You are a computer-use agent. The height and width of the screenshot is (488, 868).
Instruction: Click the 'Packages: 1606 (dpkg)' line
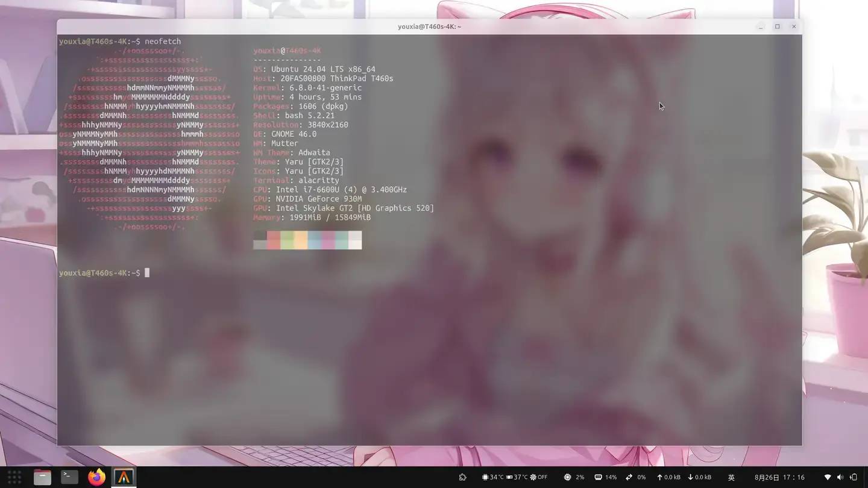coord(301,106)
